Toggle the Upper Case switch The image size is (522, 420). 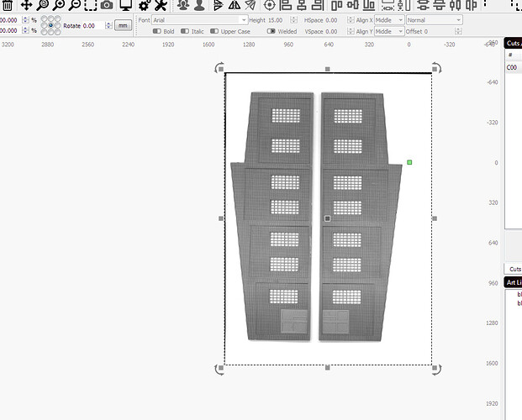click(x=214, y=31)
